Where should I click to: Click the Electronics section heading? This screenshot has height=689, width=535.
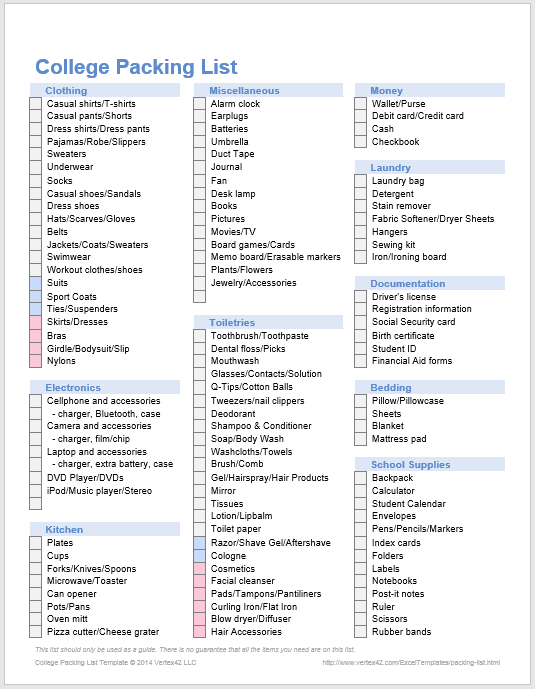click(105, 388)
